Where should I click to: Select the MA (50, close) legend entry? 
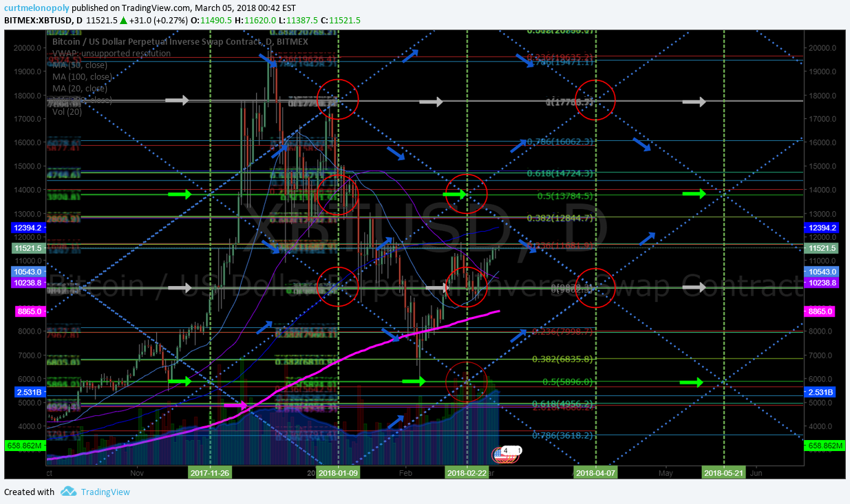coord(80,65)
